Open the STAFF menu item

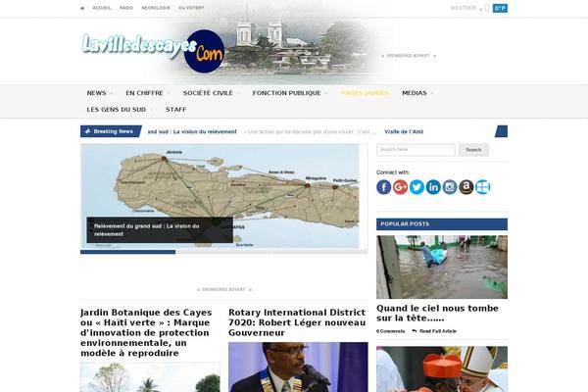[175, 110]
